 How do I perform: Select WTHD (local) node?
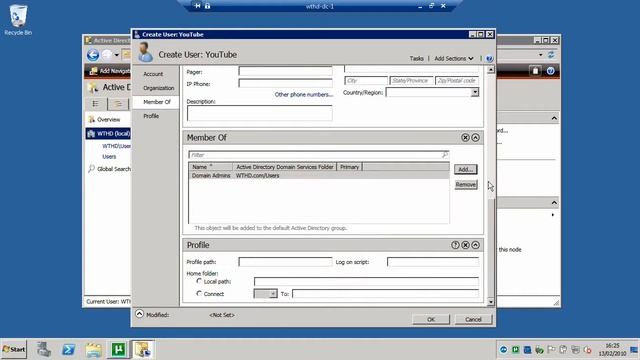pyautogui.click(x=109, y=133)
